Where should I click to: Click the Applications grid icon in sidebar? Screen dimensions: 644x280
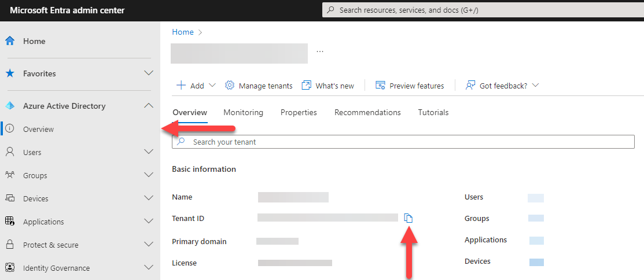point(10,222)
